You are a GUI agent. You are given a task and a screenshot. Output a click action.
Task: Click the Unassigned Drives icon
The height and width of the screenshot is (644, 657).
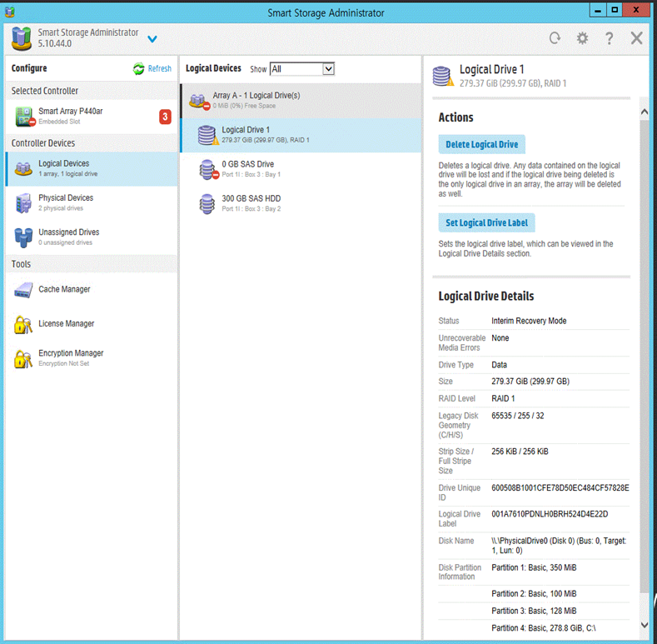click(x=23, y=237)
